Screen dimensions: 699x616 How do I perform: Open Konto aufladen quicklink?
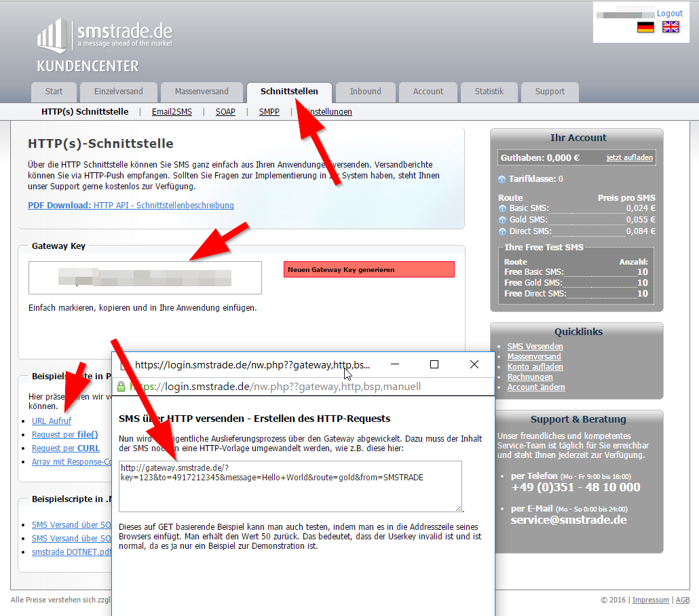click(535, 367)
